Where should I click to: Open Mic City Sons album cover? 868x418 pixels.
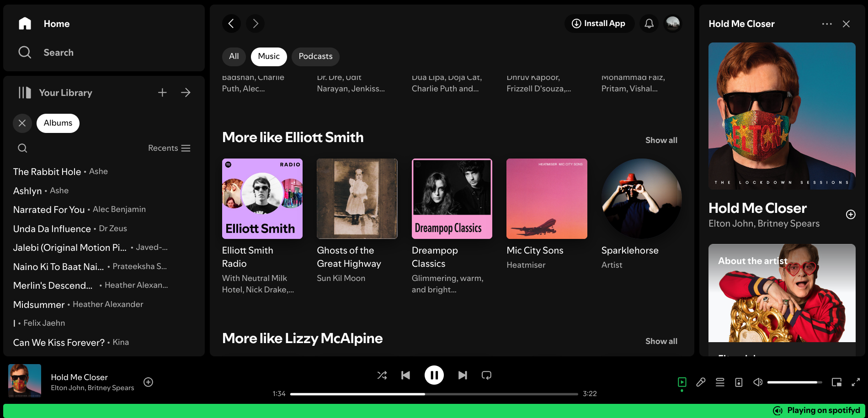click(x=547, y=199)
